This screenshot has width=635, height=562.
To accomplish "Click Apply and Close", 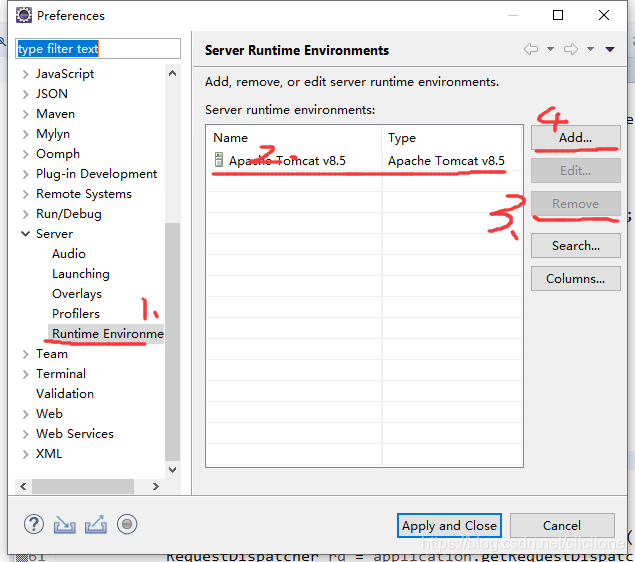I will (x=449, y=526).
